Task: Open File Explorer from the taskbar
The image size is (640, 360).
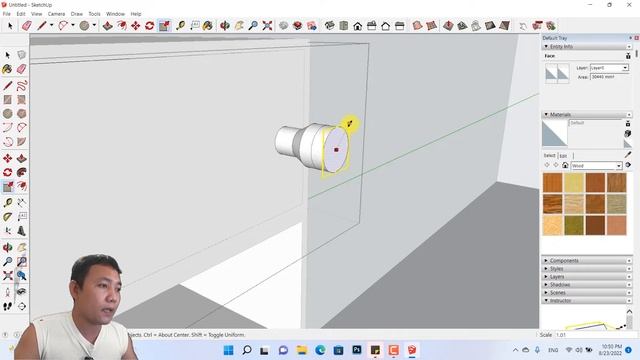Action: [302, 350]
